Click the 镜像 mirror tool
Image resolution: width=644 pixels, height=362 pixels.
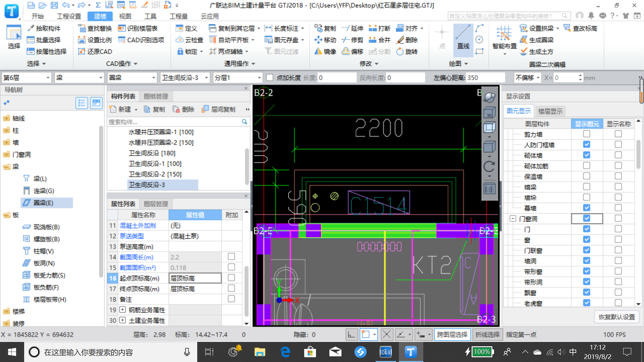pos(325,52)
